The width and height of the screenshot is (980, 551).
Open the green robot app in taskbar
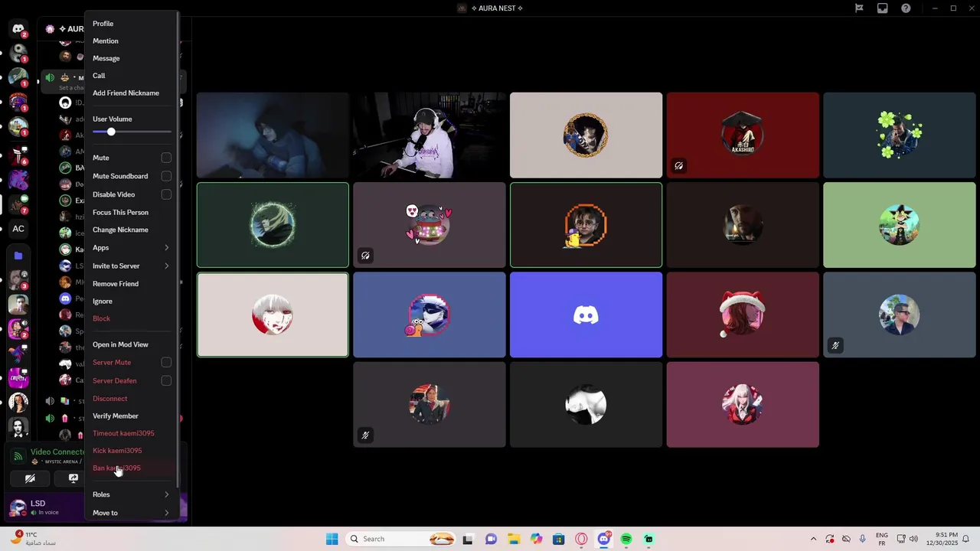[x=648, y=539]
